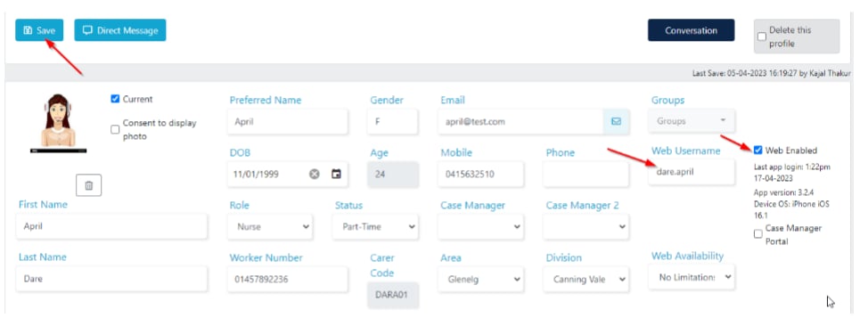868x334 pixels.
Task: Click the Gender input field
Action: coord(392,122)
